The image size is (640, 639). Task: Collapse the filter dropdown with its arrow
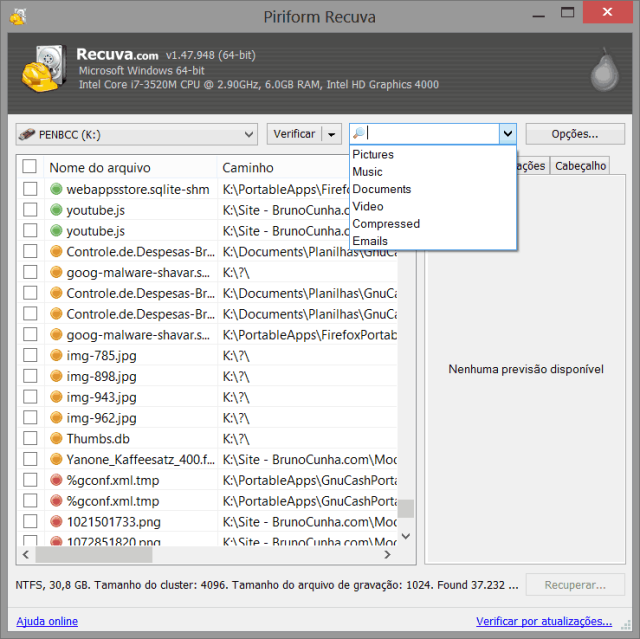pos(508,133)
